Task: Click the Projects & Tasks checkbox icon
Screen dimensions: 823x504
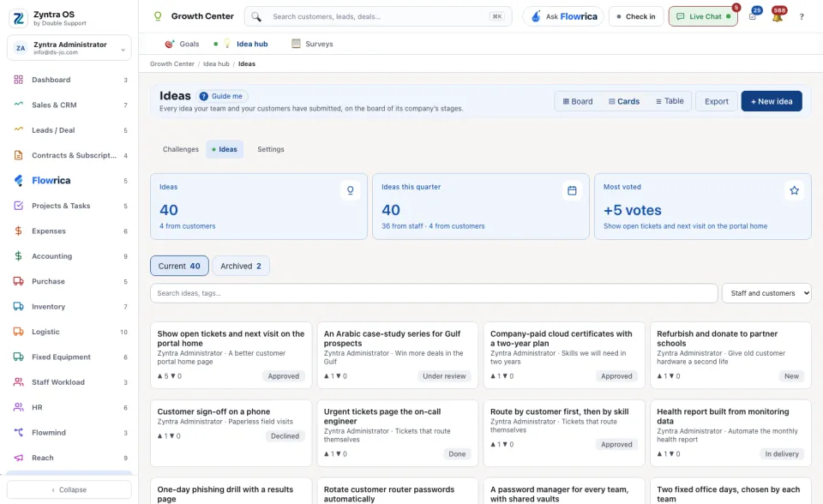Action: (x=18, y=206)
